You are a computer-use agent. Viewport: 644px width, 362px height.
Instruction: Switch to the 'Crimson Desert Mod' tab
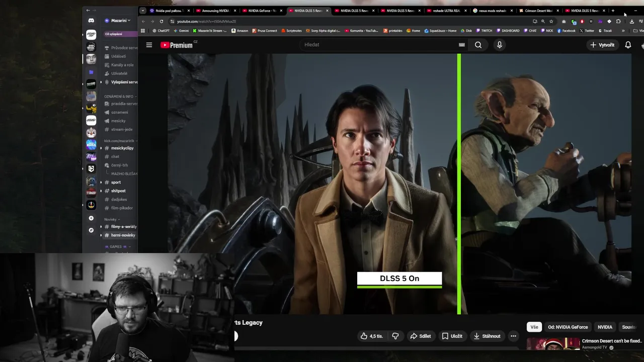point(538,11)
